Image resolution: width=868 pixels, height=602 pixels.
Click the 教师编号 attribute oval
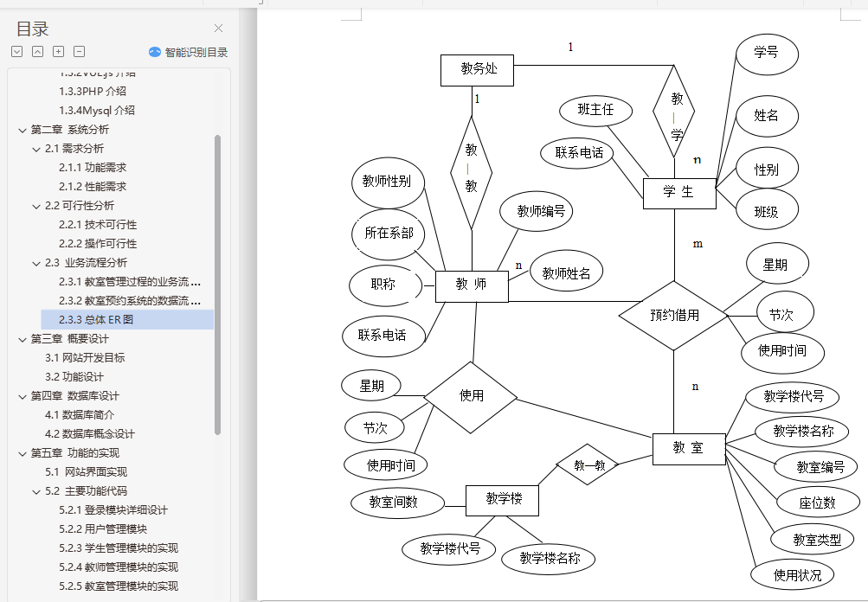pos(536,211)
